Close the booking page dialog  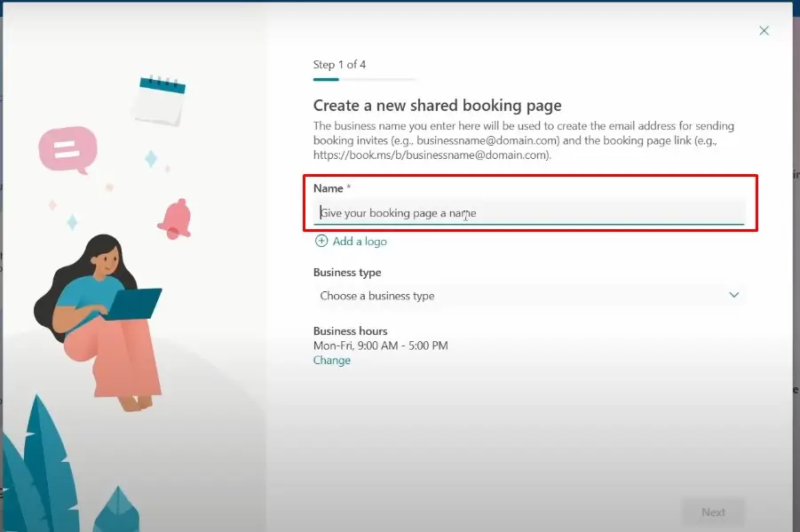pyautogui.click(x=764, y=30)
